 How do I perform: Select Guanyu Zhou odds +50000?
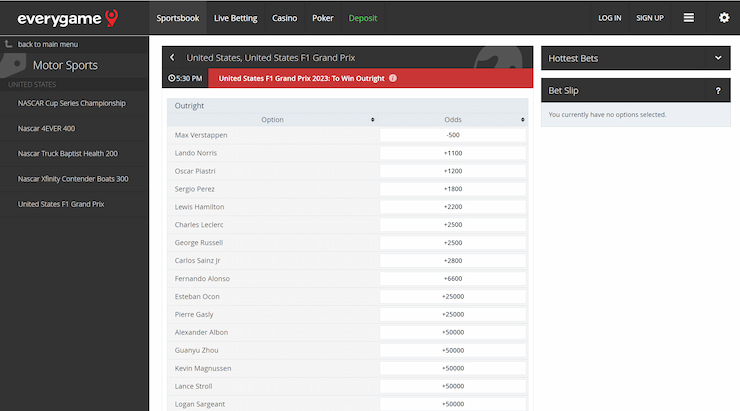click(453, 350)
